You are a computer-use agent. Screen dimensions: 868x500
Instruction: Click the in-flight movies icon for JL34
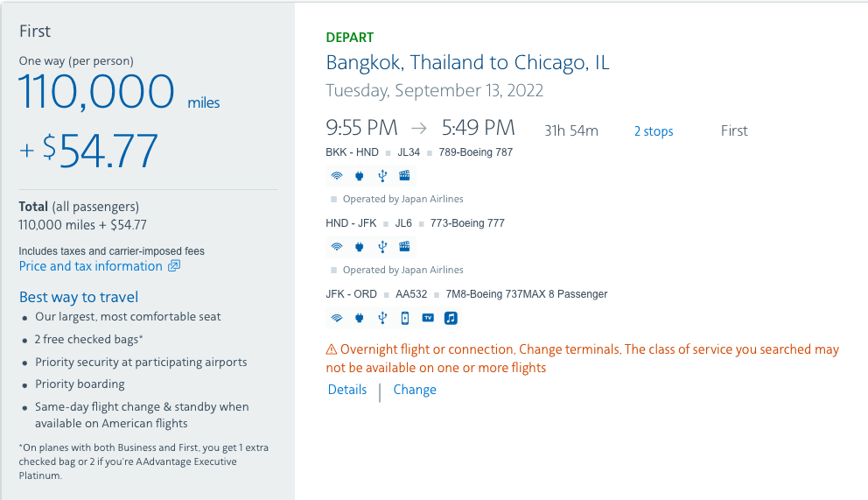[x=404, y=176]
